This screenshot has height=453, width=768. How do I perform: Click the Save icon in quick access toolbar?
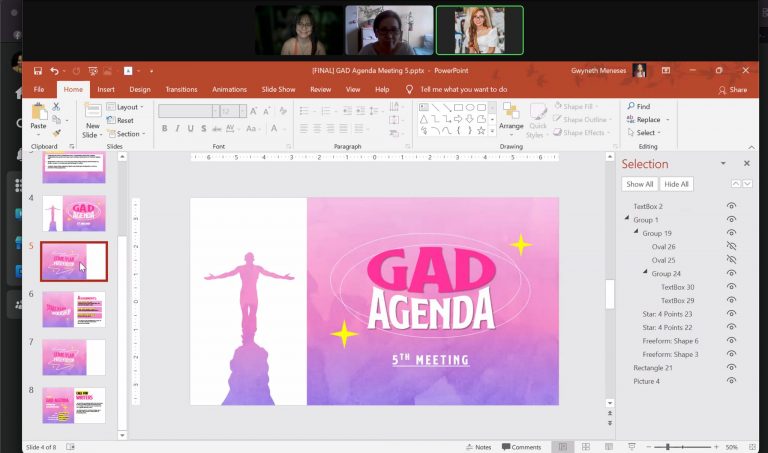click(x=37, y=71)
